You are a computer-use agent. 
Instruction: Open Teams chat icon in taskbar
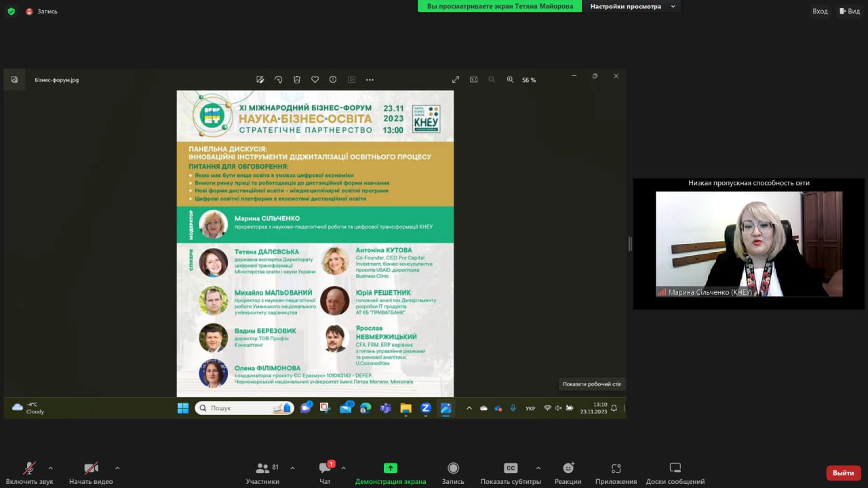click(x=306, y=408)
